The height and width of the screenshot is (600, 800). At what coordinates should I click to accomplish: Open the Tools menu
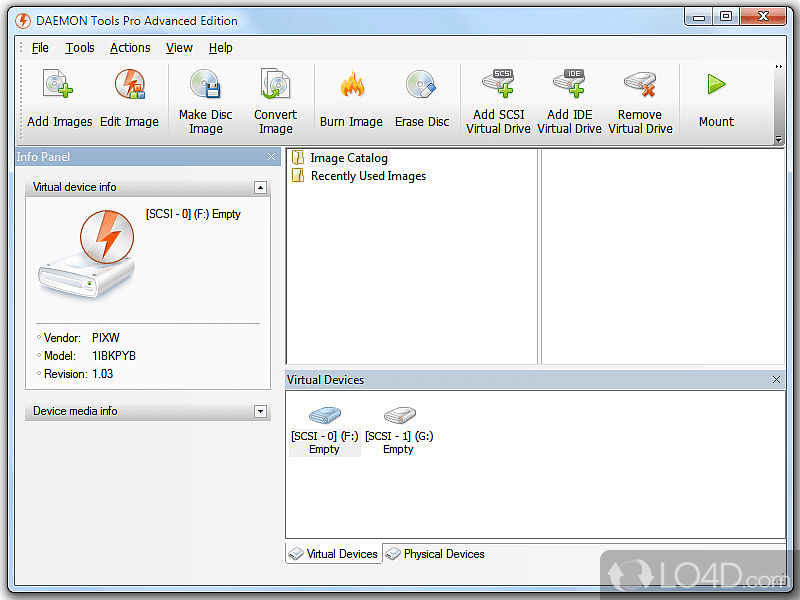click(x=79, y=47)
